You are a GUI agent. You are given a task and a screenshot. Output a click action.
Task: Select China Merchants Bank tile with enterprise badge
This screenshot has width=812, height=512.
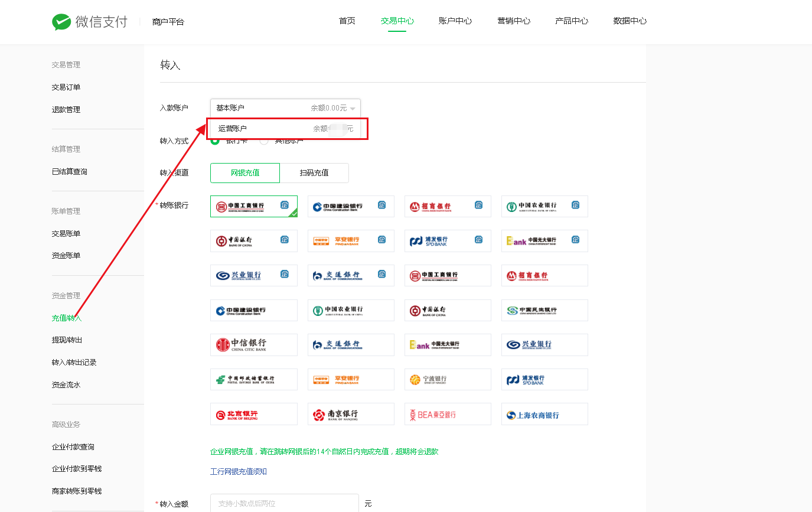pos(448,206)
